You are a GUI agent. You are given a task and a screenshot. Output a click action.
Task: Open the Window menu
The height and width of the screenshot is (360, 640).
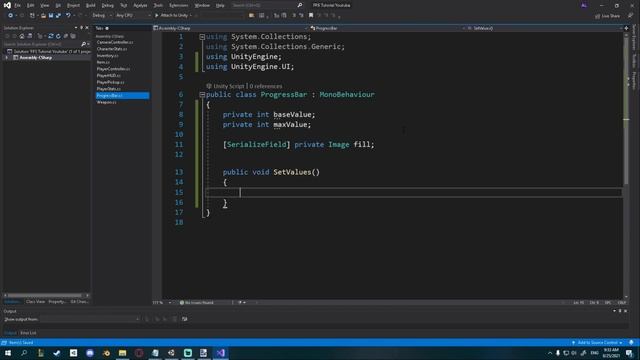click(x=202, y=5)
